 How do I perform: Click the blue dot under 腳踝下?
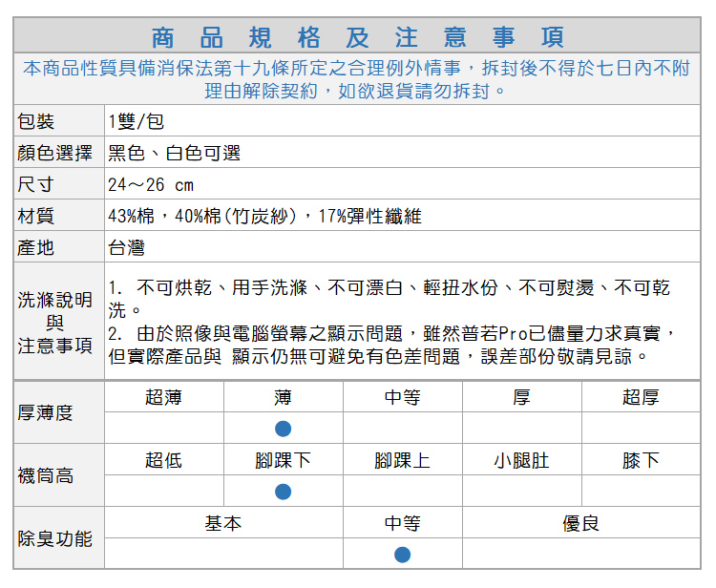[x=284, y=492]
